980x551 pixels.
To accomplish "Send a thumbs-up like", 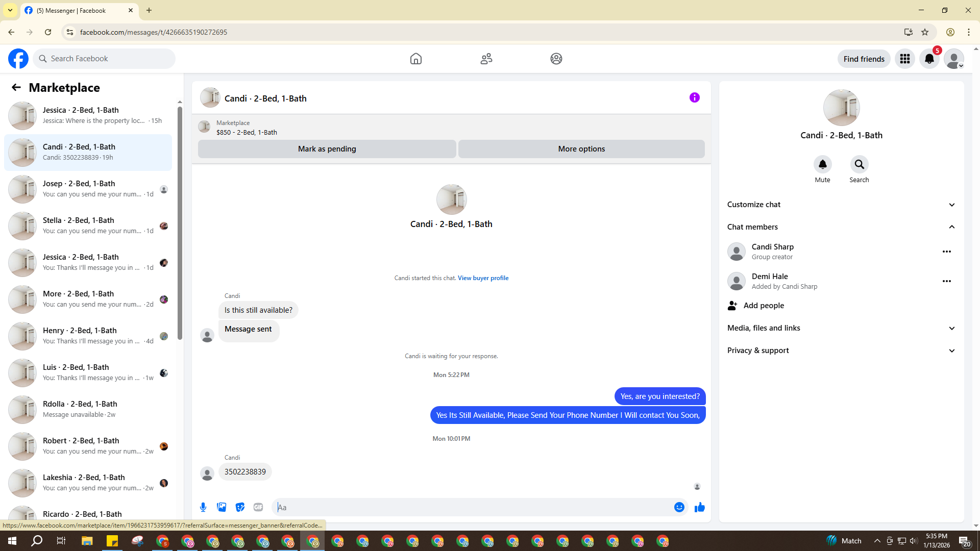I will 699,507.
